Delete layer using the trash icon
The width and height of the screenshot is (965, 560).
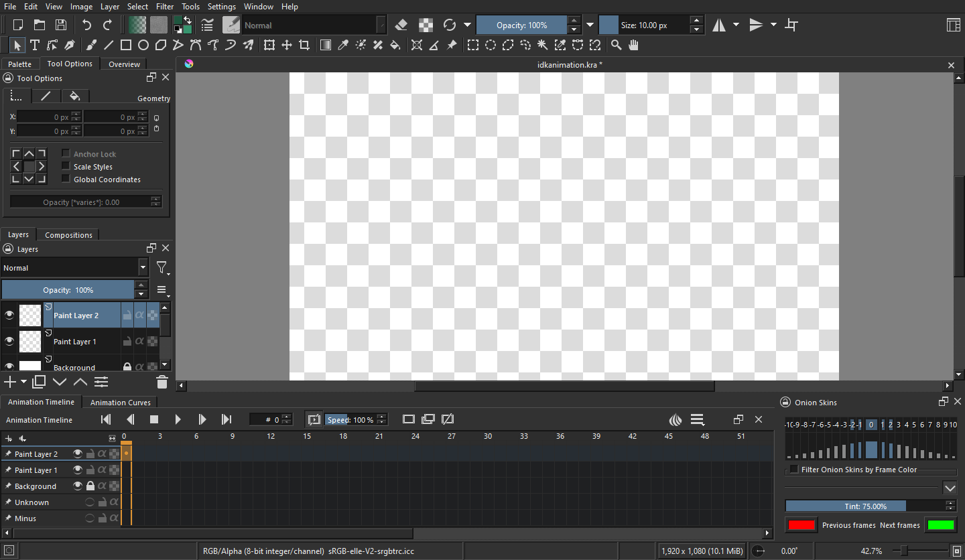tap(162, 382)
